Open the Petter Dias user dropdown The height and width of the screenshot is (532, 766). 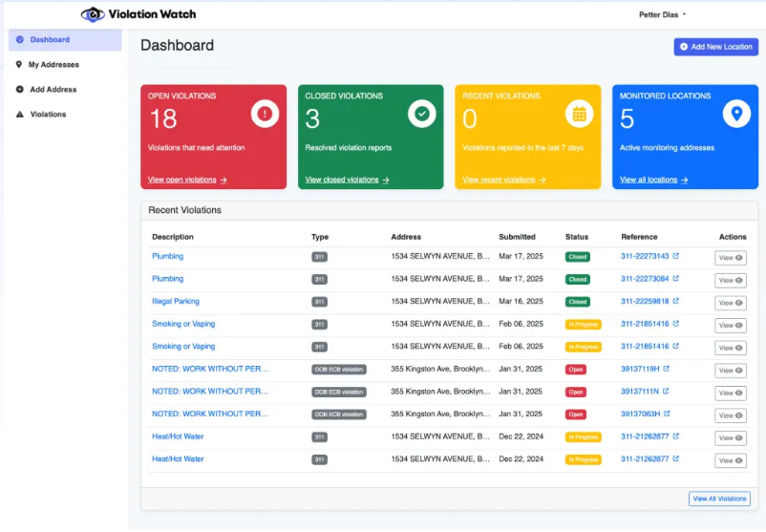(663, 14)
